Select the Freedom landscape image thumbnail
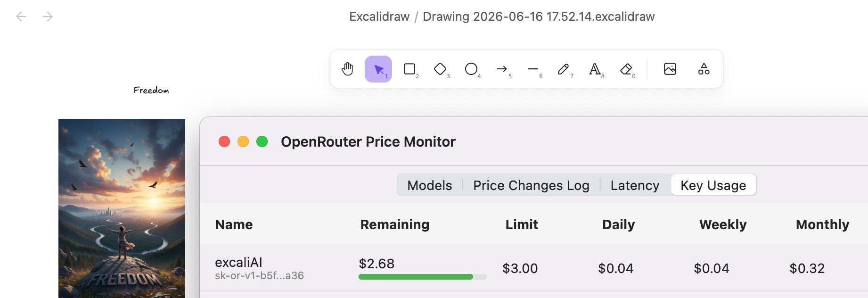 (x=122, y=208)
